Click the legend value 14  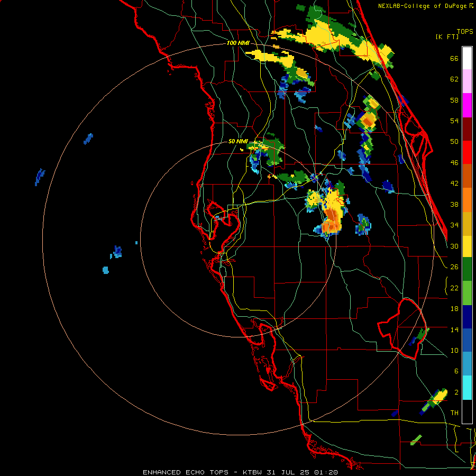(x=454, y=329)
